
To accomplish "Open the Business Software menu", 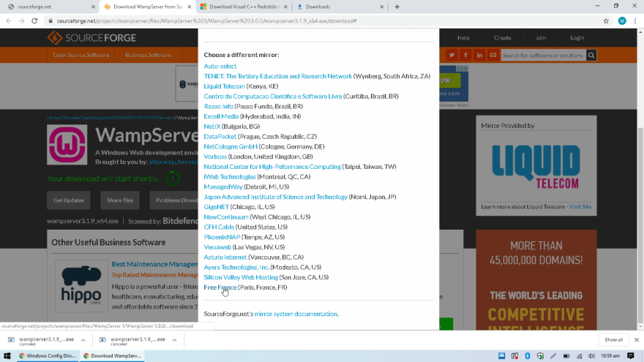I will 149,55.
